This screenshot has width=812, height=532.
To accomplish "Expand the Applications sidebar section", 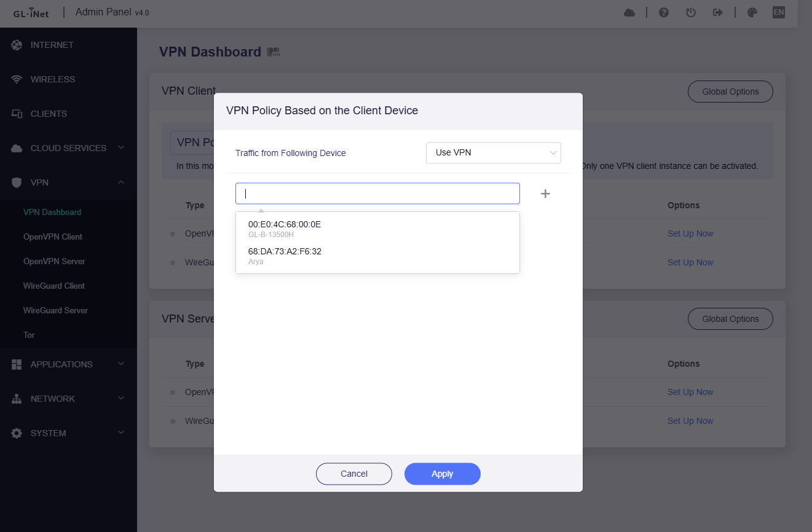I will coord(68,364).
